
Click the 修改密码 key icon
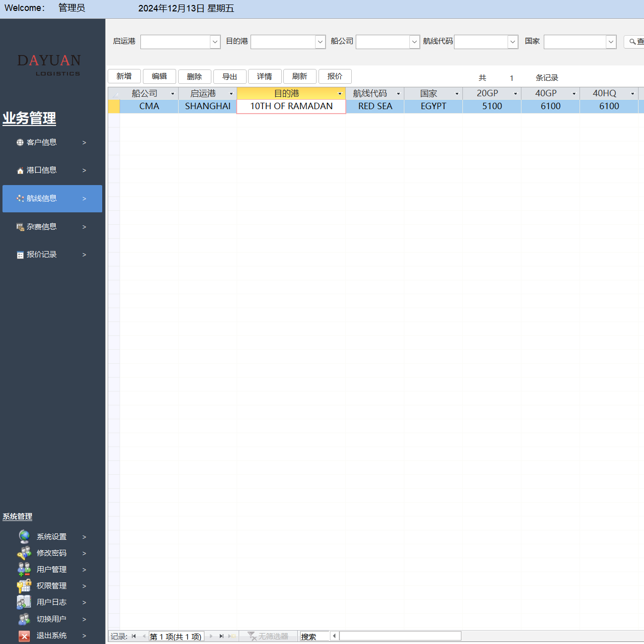(x=23, y=553)
